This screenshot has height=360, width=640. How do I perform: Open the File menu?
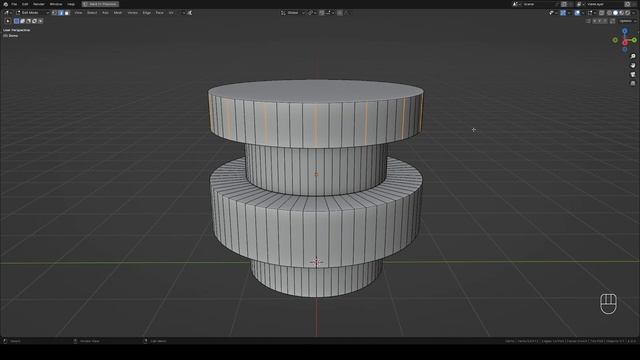pyautogui.click(x=14, y=4)
